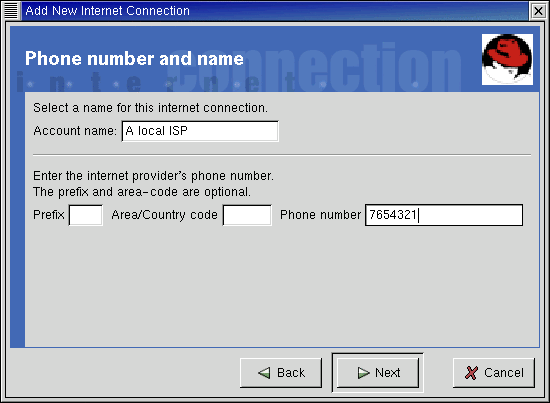This screenshot has height=403, width=550.
Task: Click the 'Account name:' label
Action: coord(75,131)
